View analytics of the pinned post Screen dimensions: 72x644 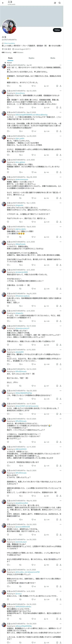click(46, 86)
